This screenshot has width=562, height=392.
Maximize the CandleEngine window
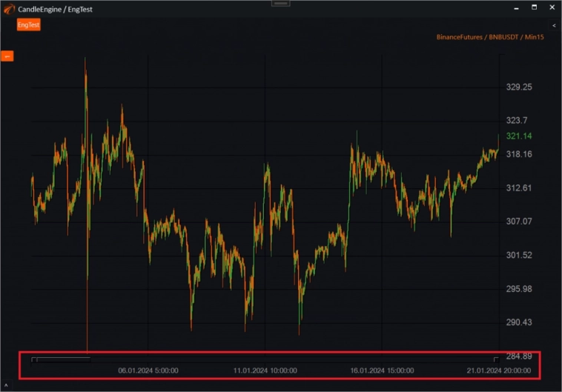(534, 7)
